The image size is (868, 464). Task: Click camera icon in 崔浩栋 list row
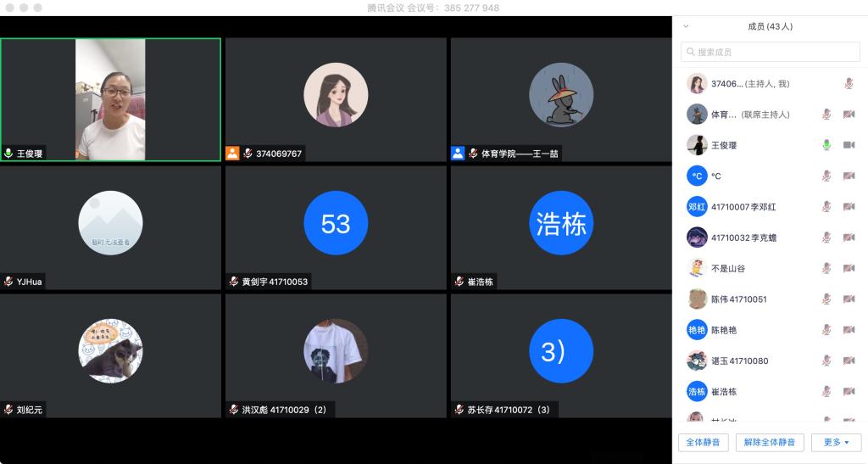[x=849, y=391]
